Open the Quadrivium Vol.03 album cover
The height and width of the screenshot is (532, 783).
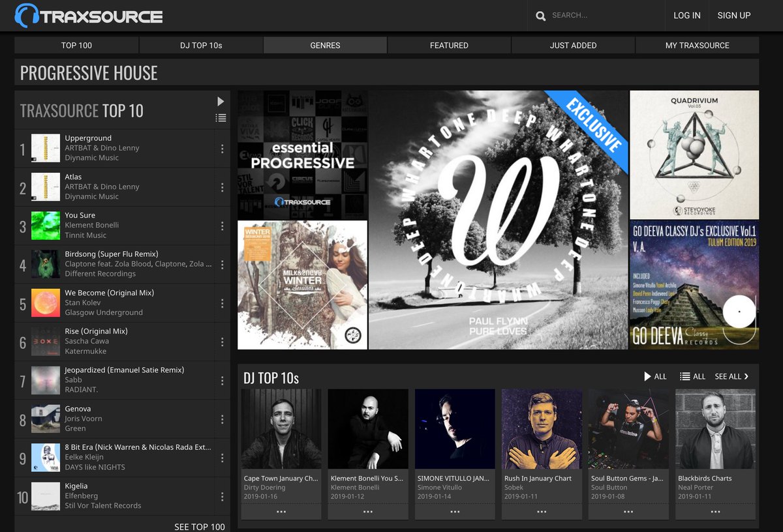pos(694,155)
